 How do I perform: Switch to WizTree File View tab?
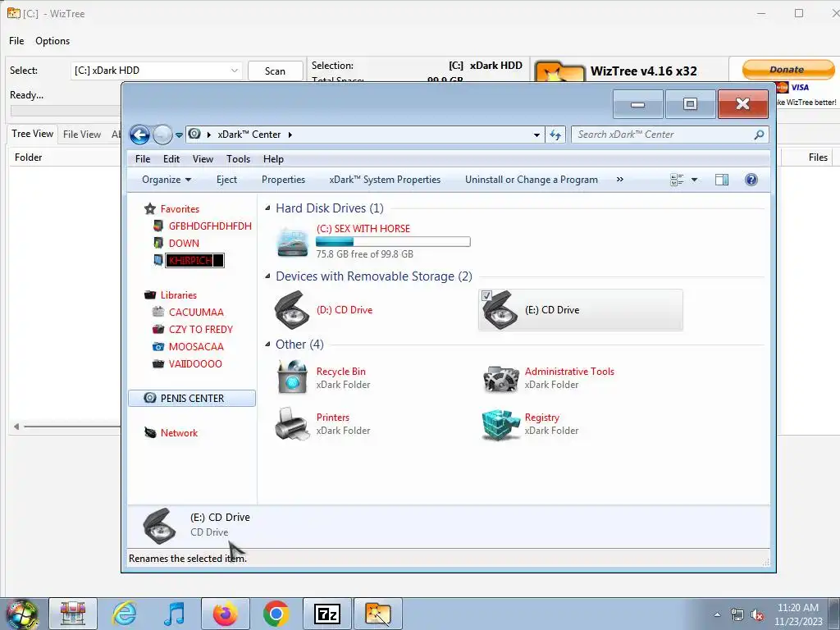(x=82, y=135)
